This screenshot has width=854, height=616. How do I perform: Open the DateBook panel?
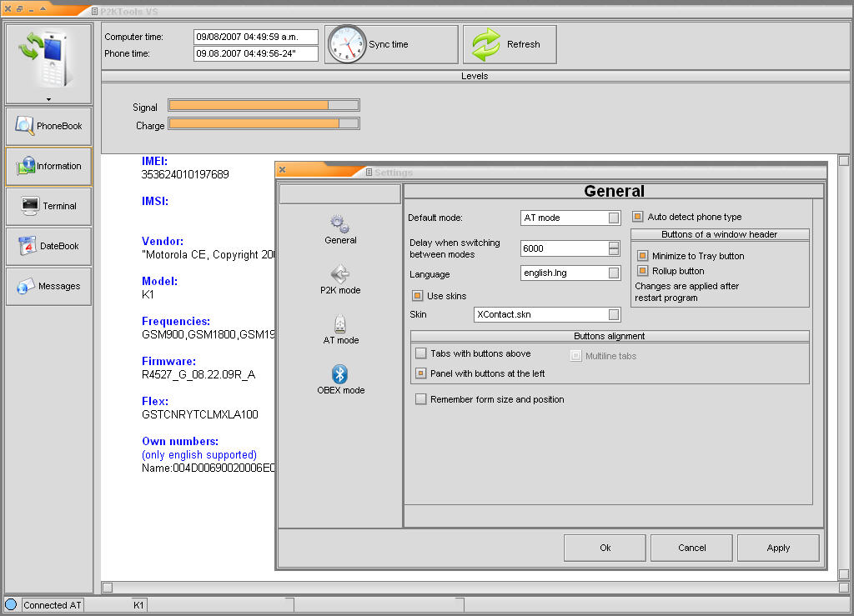(x=48, y=246)
